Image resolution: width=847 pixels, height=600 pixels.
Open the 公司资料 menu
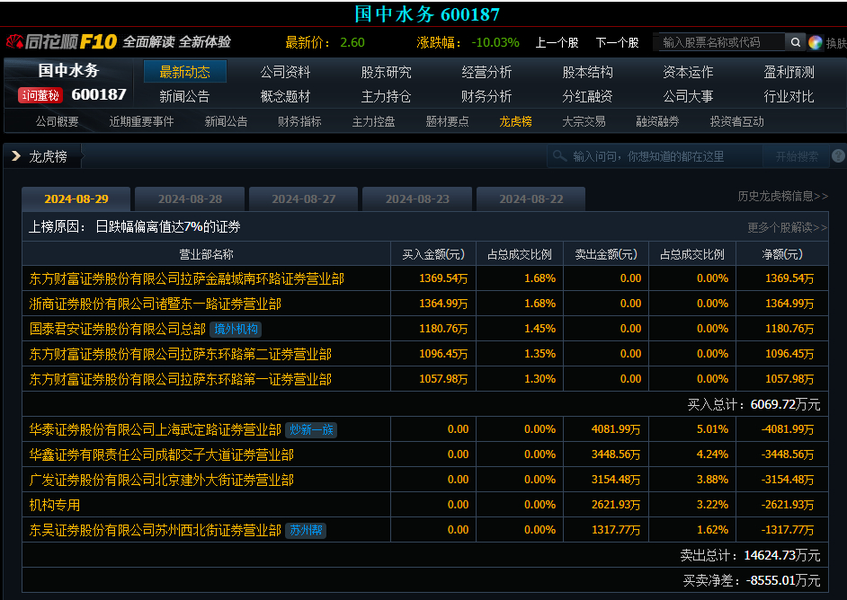pyautogui.click(x=285, y=72)
